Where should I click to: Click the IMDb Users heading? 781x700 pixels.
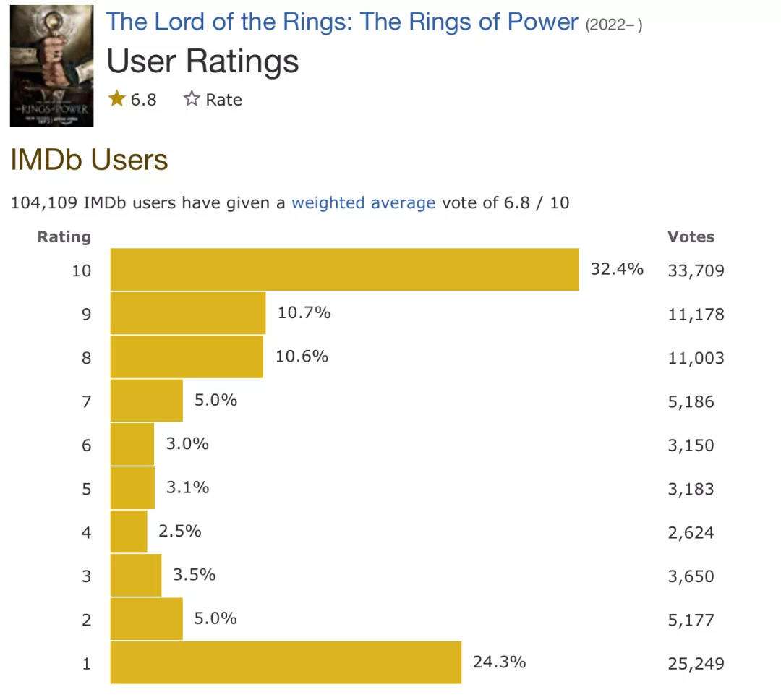point(89,159)
